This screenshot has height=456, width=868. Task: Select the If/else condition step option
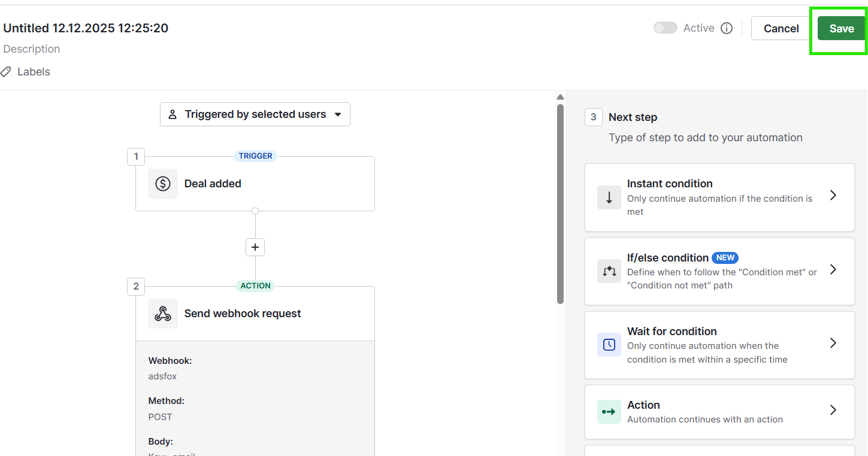[x=719, y=271]
